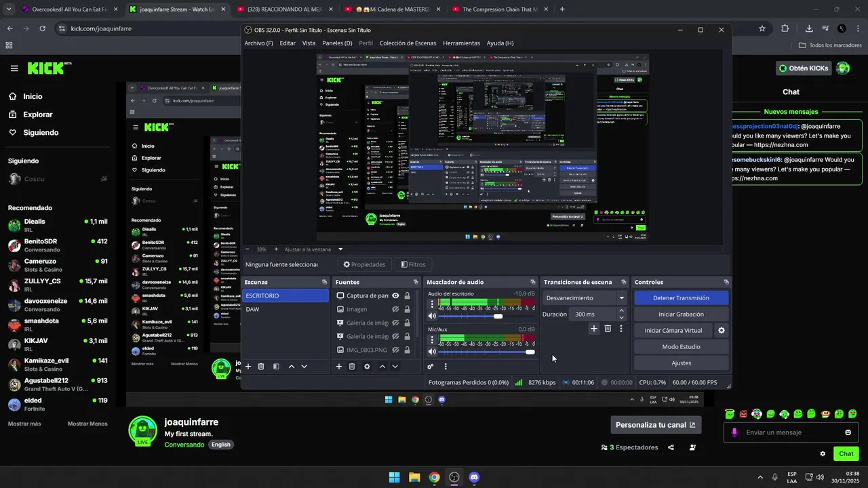Open Kick hamburger menu
The image size is (868, 488).
click(x=14, y=68)
